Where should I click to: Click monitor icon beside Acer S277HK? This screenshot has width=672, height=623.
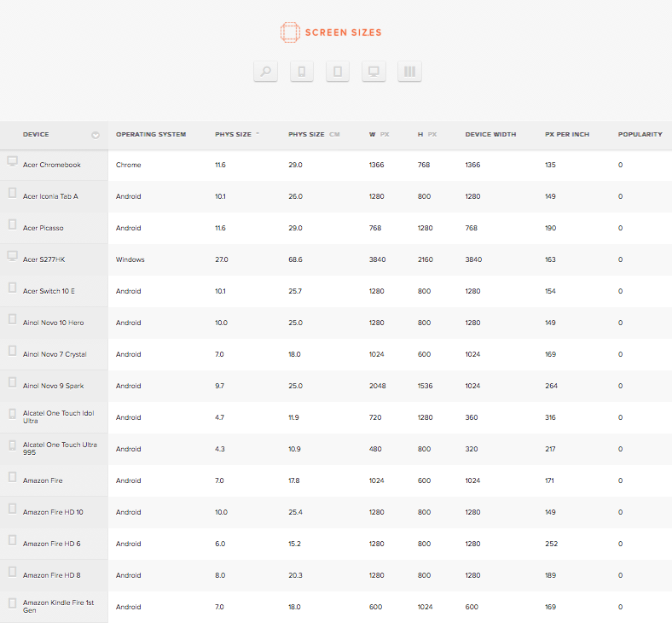(x=13, y=256)
